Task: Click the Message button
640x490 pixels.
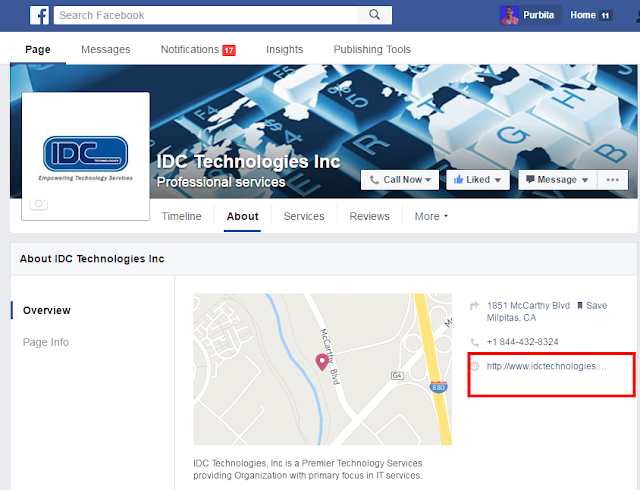Action: click(x=558, y=180)
